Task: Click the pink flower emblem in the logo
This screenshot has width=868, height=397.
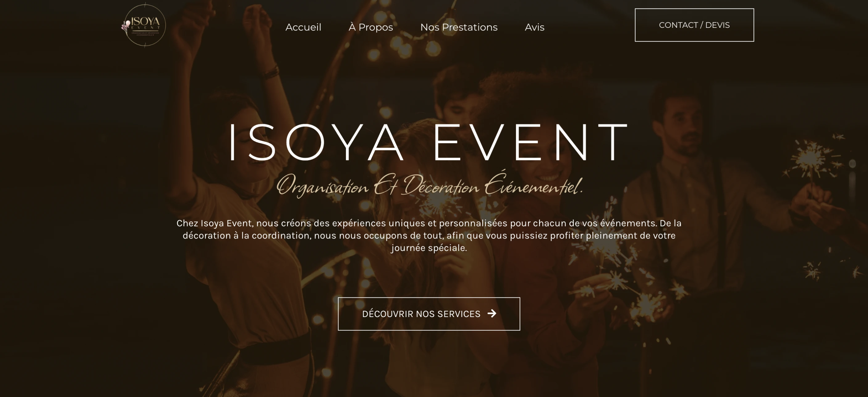Action: (x=126, y=26)
